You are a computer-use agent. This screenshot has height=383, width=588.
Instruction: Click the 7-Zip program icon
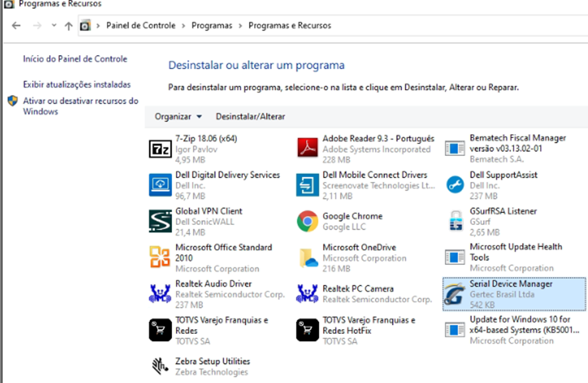(160, 149)
